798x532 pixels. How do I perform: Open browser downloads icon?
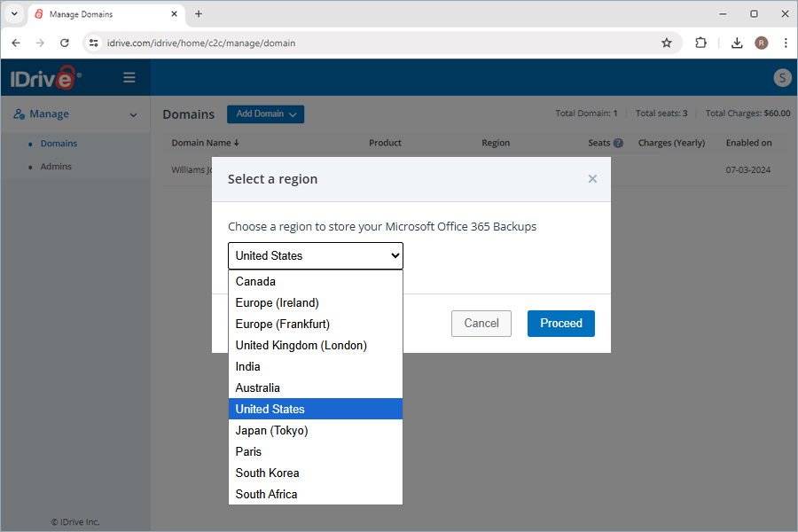[737, 43]
